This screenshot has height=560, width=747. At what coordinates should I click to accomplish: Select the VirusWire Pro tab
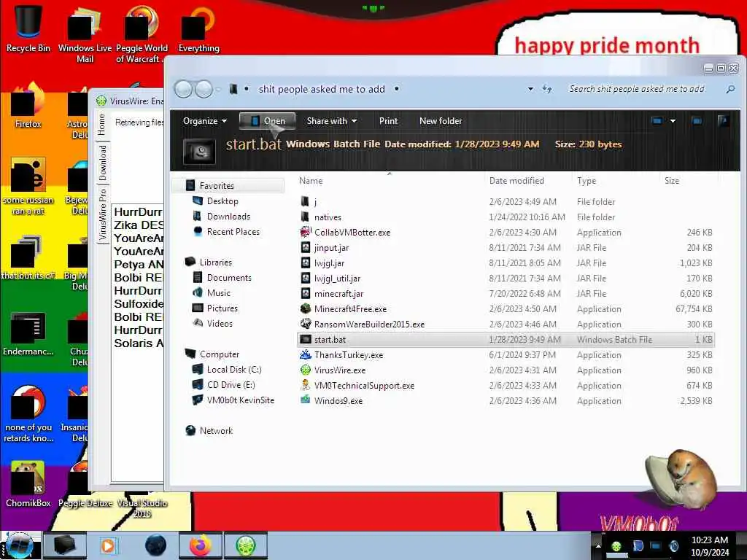[x=102, y=214]
